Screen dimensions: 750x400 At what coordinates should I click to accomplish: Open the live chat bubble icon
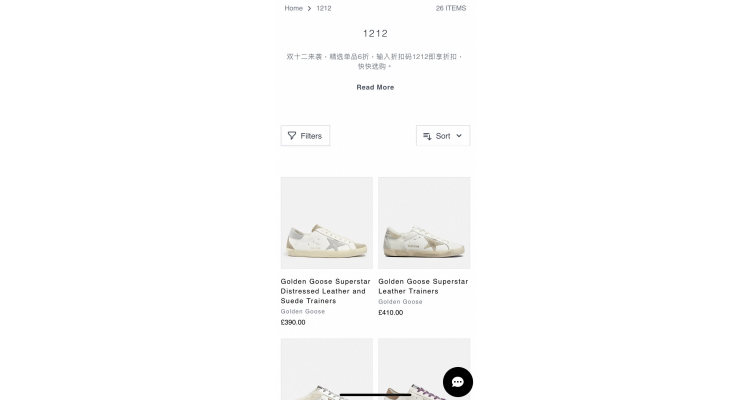(x=458, y=382)
